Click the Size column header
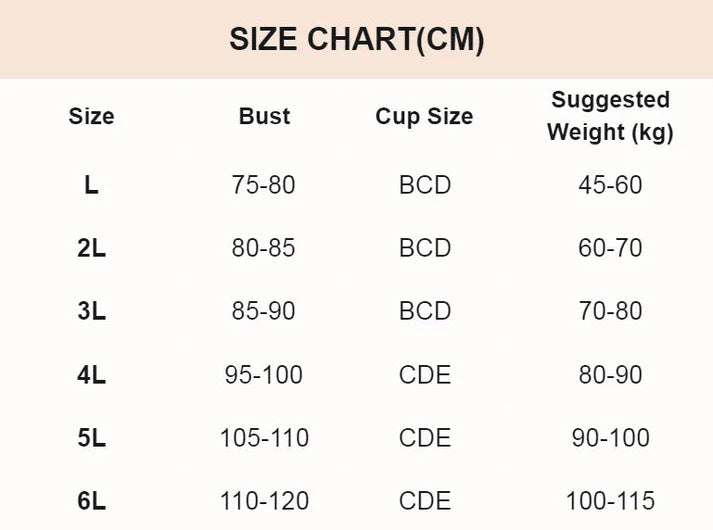 tap(91, 116)
